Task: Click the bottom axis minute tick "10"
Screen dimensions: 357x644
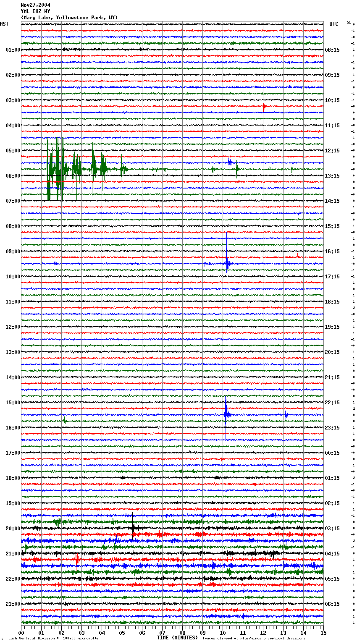Action: [x=223, y=633]
